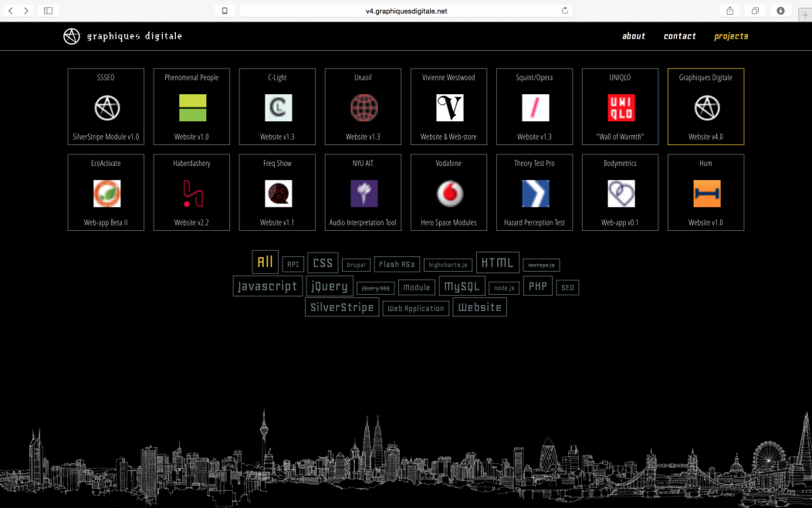Viewport: 812px width, 508px height.
Task: Open the Safari downloads button
Action: click(780, 10)
